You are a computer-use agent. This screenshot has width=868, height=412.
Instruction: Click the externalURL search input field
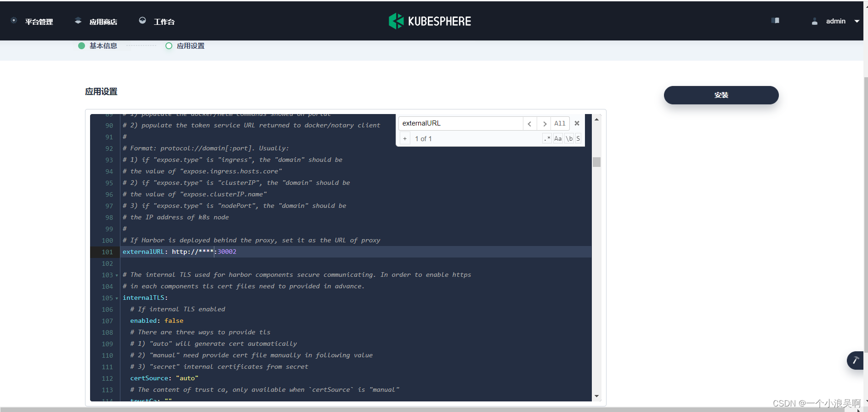tap(460, 123)
